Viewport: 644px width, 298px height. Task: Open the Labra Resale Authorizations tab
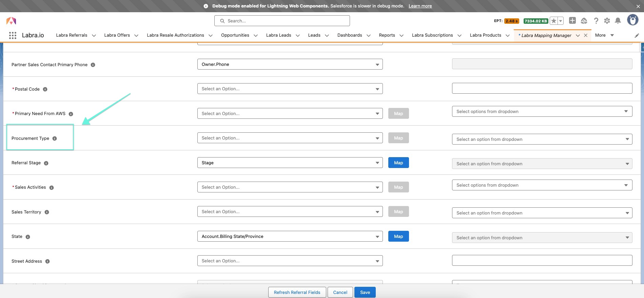[x=175, y=35]
